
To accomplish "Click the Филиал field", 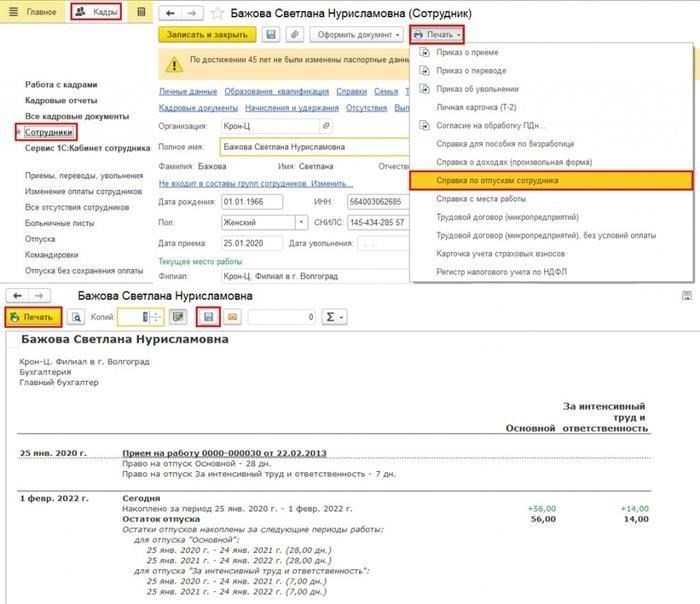I will click(x=315, y=276).
